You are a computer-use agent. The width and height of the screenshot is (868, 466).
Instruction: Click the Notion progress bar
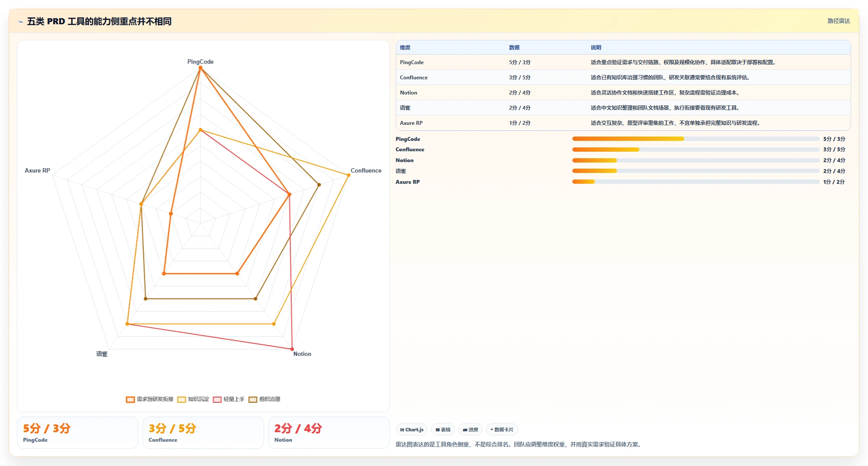pyautogui.click(x=695, y=160)
